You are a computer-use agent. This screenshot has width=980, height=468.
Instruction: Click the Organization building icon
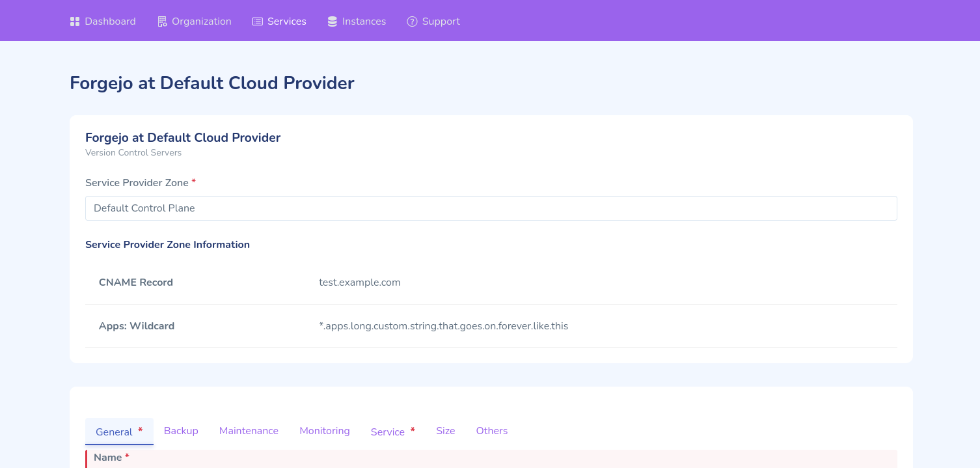162,21
